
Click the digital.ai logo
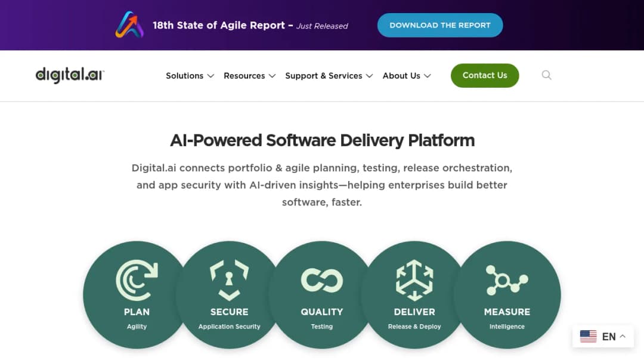(70, 75)
